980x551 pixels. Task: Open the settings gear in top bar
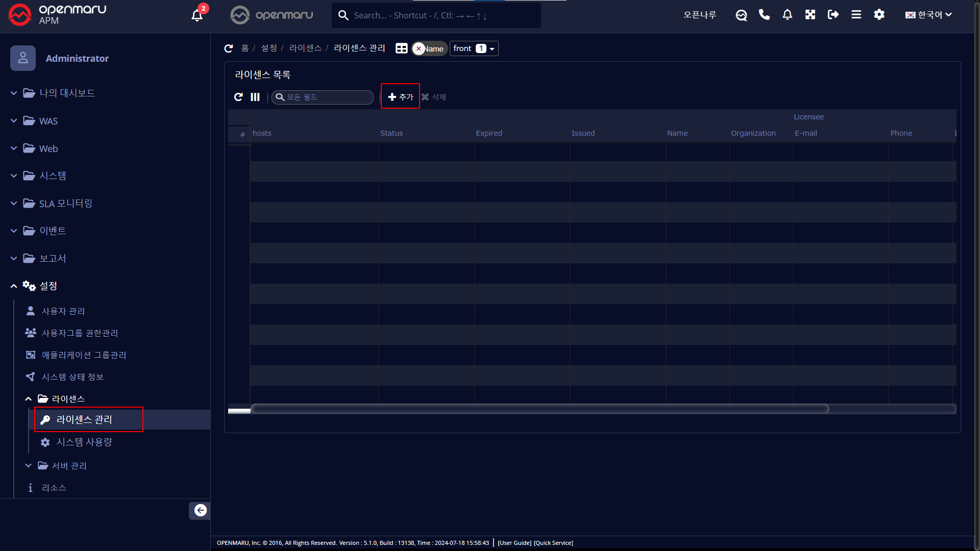(879, 15)
